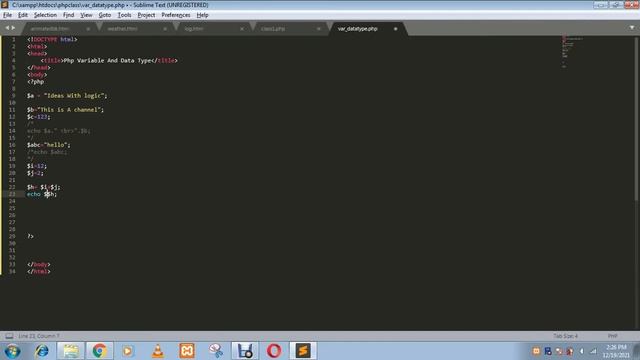Click unsaved dot on var_datatype.php tab
This screenshot has width=640, height=360.
tap(395, 29)
